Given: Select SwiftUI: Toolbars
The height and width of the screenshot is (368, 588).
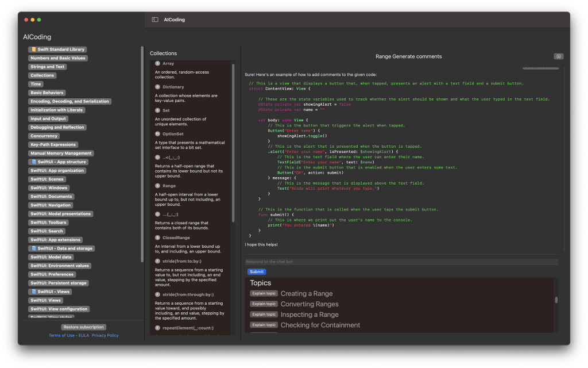Looking at the screenshot, I should (48, 223).
